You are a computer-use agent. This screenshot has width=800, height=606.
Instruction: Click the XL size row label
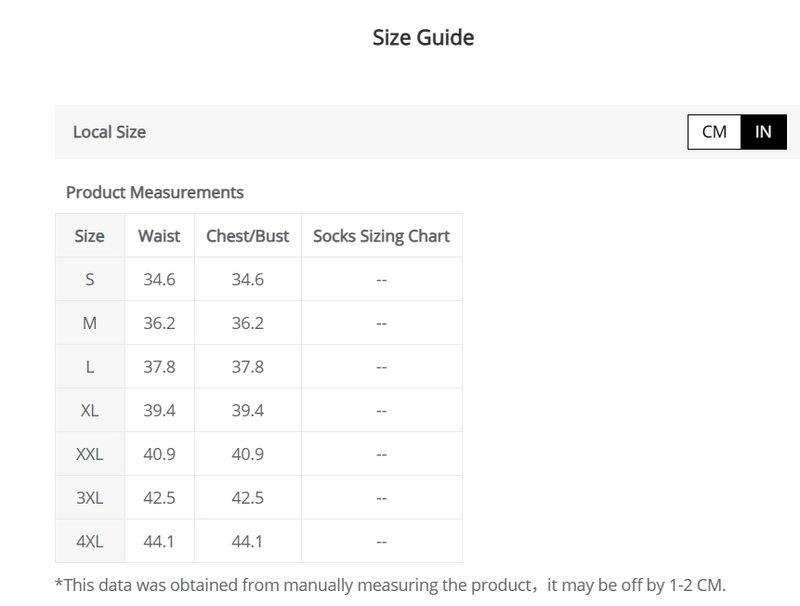click(x=90, y=411)
